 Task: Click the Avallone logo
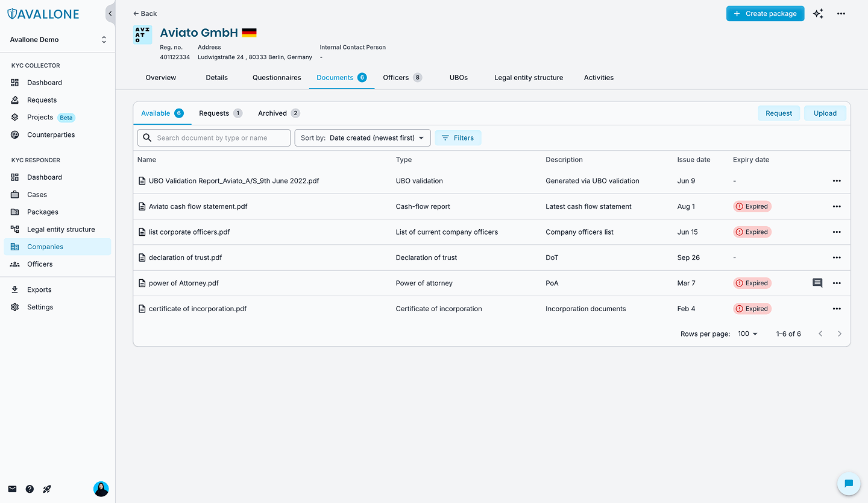coord(43,14)
